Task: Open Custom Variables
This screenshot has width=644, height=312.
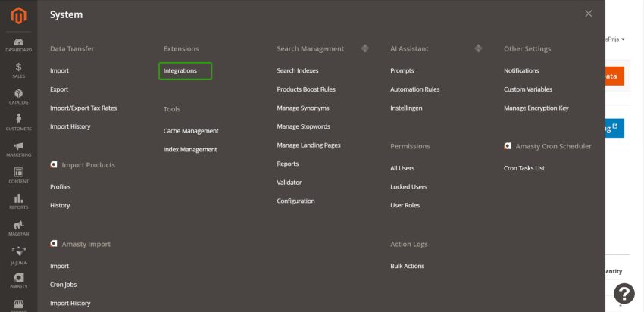Action: [528, 89]
